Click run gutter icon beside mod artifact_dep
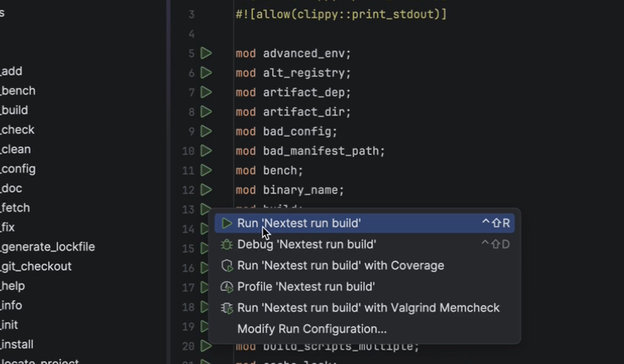The image size is (624, 364). tap(206, 92)
